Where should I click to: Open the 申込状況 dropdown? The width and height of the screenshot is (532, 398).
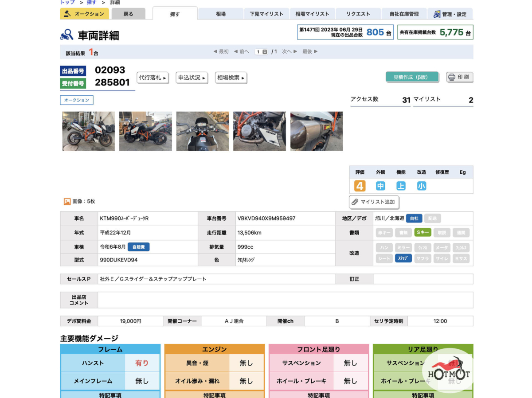click(x=192, y=78)
